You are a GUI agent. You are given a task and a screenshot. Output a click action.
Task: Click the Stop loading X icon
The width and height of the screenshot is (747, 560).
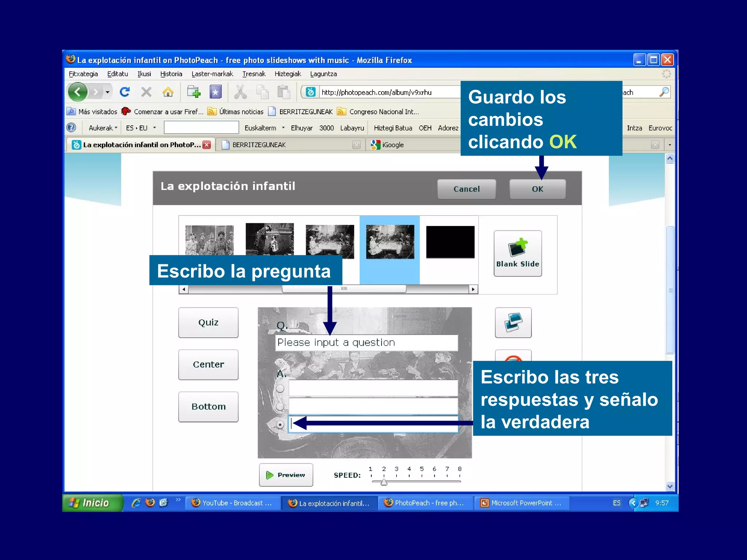146,92
